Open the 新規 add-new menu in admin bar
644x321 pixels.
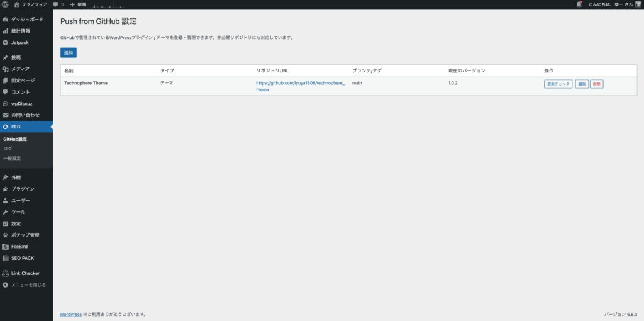pyautogui.click(x=77, y=4)
